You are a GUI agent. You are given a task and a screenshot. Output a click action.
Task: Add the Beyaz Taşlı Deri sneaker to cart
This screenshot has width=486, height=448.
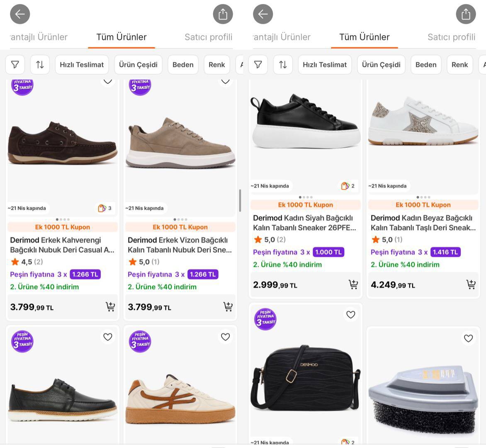coord(471,285)
